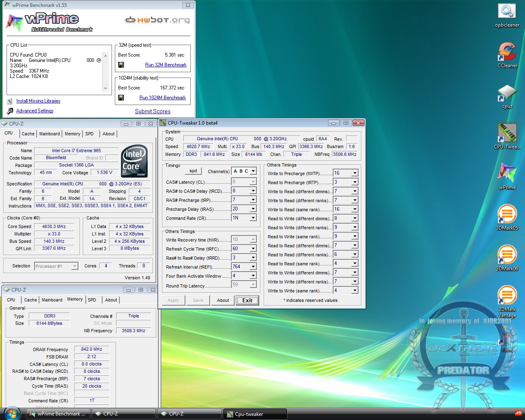Switch to Cache tab in upper CPU-Z
Image resolution: width=525 pixels, height=420 pixels.
(x=28, y=134)
